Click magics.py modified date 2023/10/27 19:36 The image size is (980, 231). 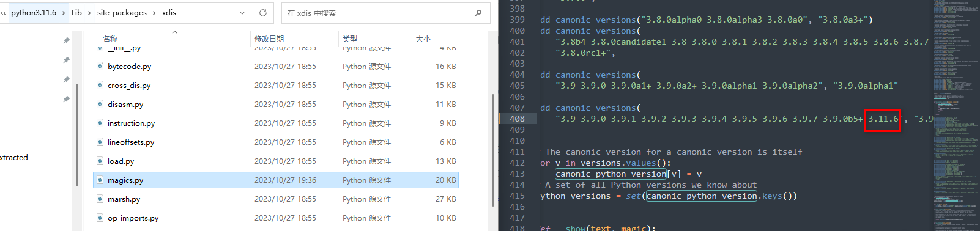click(x=285, y=180)
